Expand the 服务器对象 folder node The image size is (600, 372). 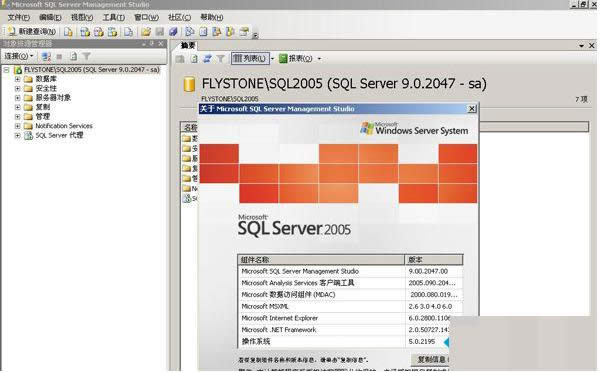17,98
